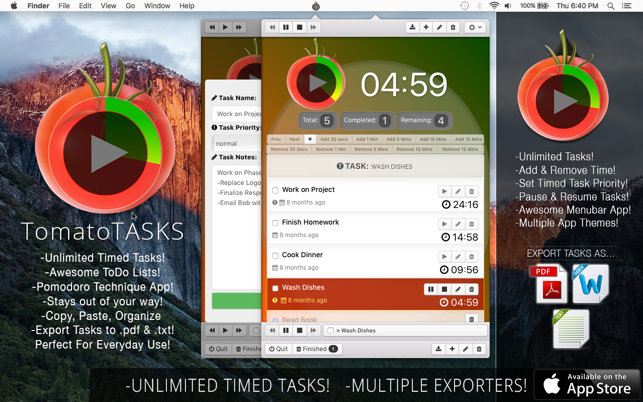Click the Task Name field in back window
This screenshot has height=402, width=643.
coord(237,114)
